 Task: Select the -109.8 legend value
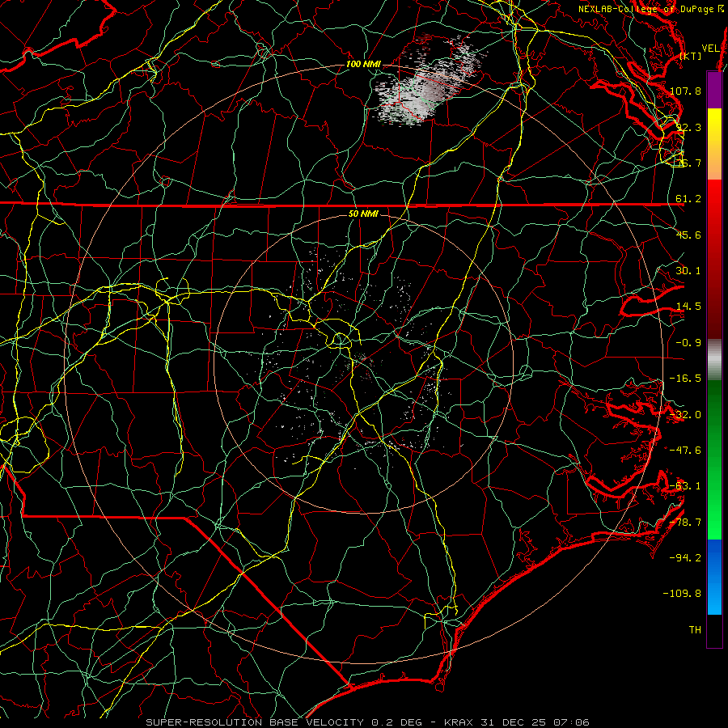coord(682,594)
